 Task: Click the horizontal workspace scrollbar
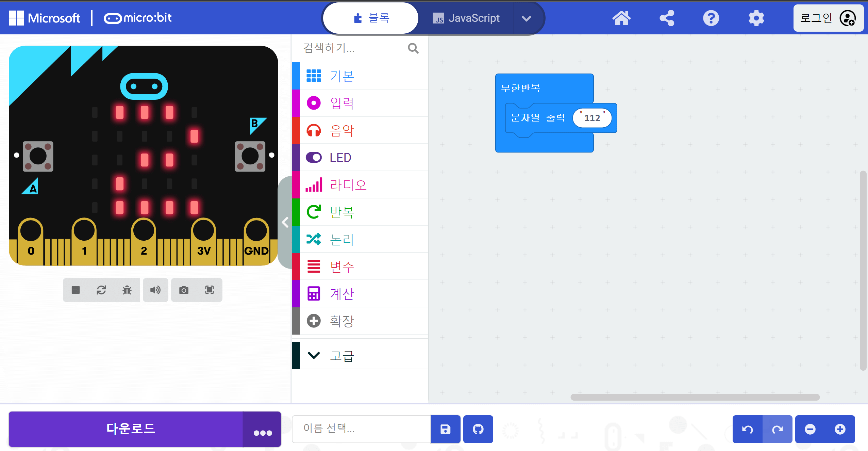click(x=695, y=397)
